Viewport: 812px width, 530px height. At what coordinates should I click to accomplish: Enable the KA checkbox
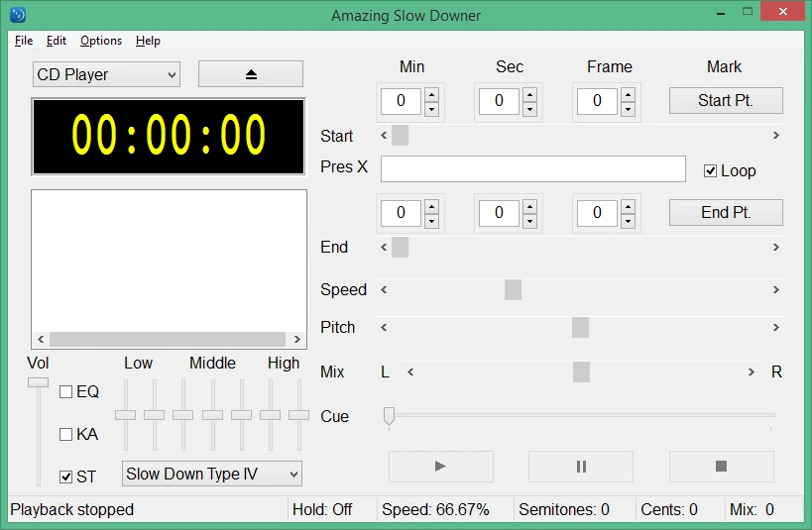point(65,434)
